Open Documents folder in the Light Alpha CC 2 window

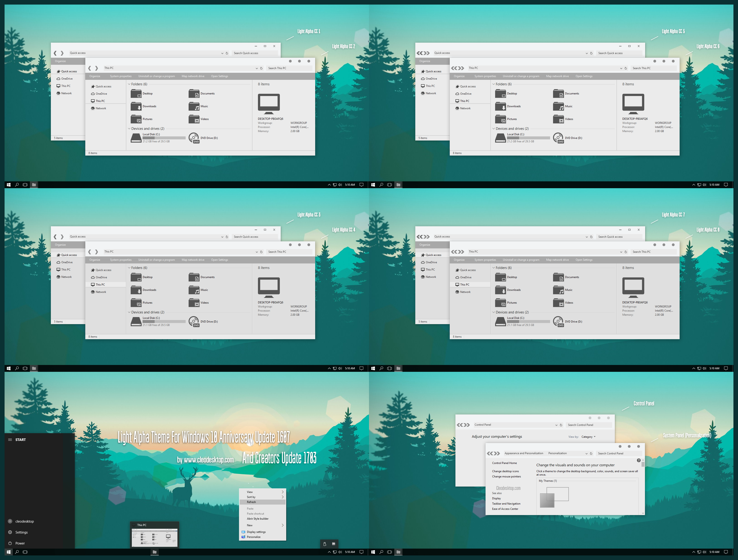pos(202,94)
